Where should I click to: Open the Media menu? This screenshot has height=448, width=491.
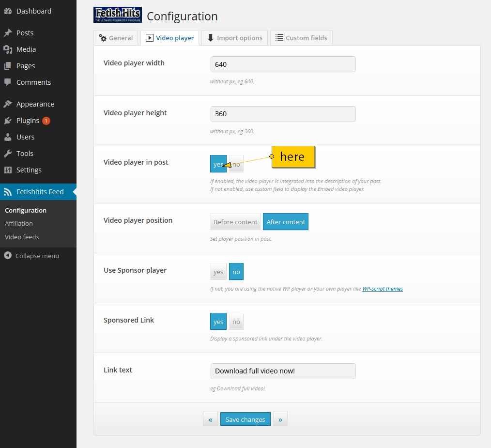click(x=38, y=49)
